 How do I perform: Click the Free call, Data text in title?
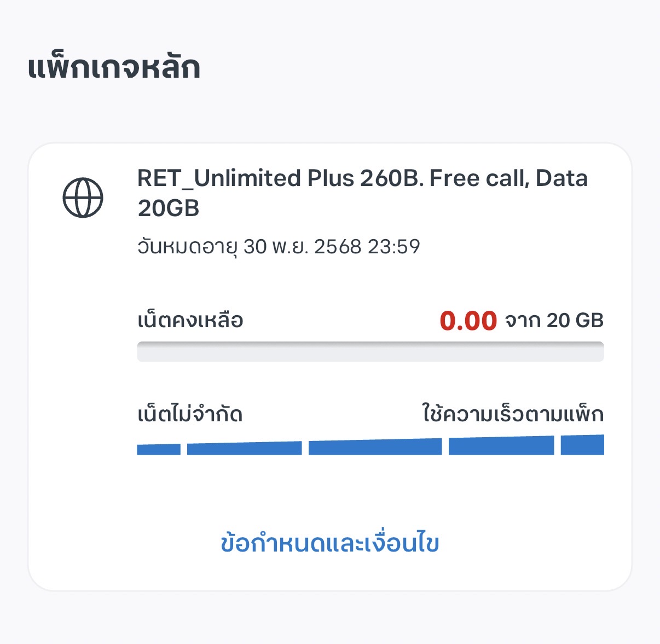(508, 179)
